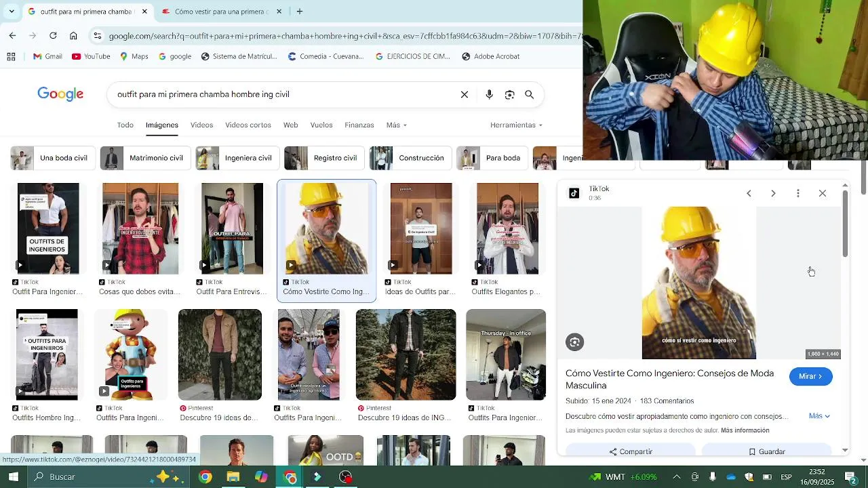The width and height of the screenshot is (868, 488).
Task: Start voice search microphone icon
Action: (x=489, y=95)
